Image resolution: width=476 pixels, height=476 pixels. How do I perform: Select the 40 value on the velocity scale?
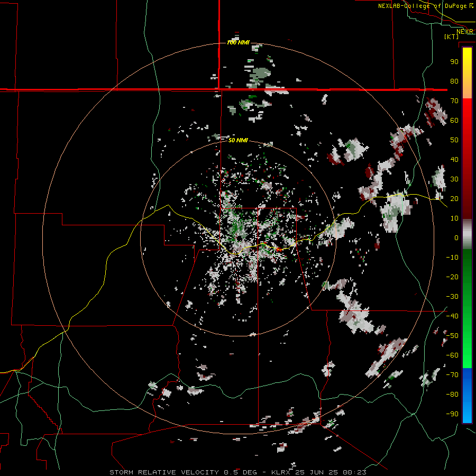pos(454,159)
